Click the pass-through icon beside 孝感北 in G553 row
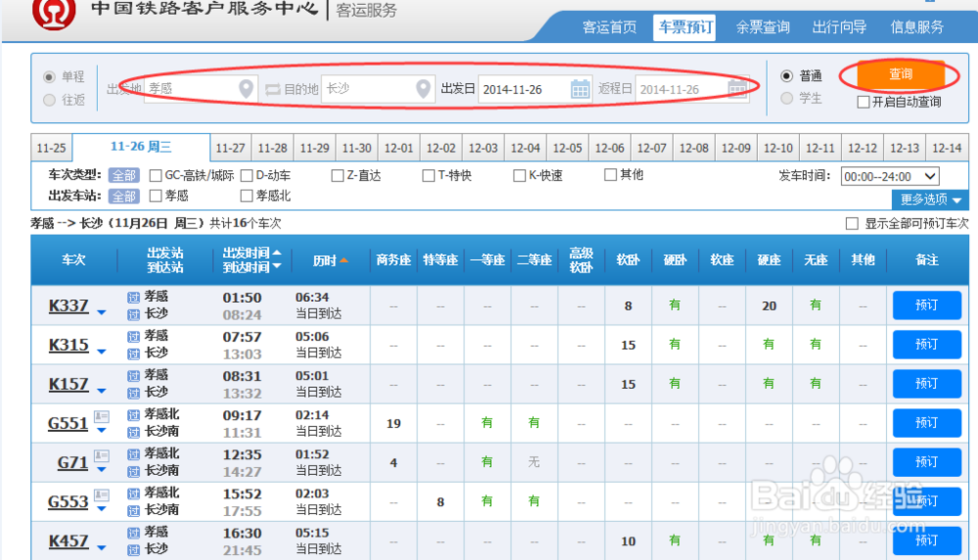978x560 pixels. [133, 494]
